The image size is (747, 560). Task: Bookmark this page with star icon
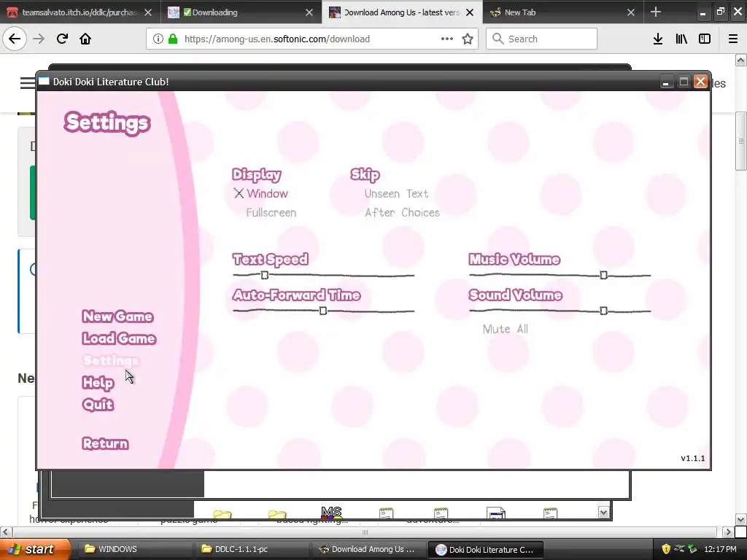468,39
